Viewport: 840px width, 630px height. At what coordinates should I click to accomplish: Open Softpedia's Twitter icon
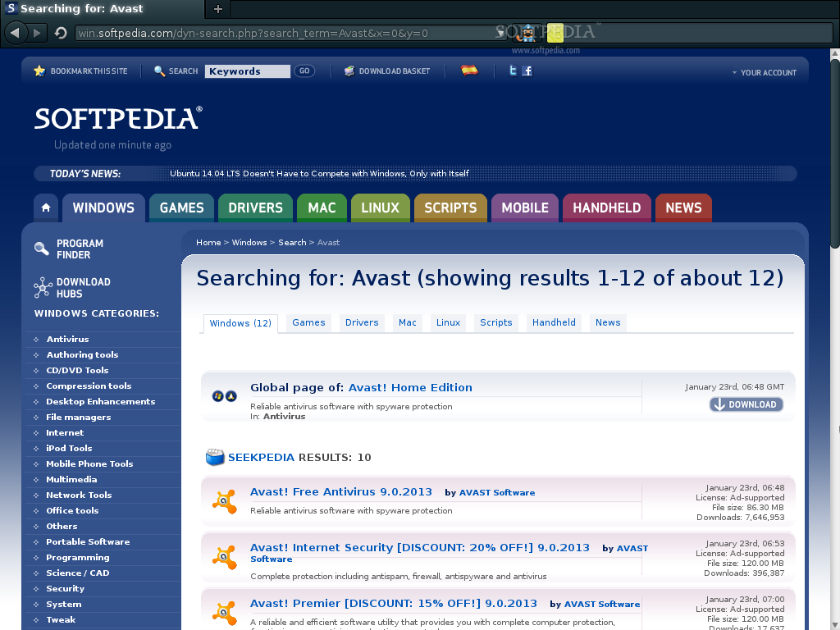(x=513, y=71)
